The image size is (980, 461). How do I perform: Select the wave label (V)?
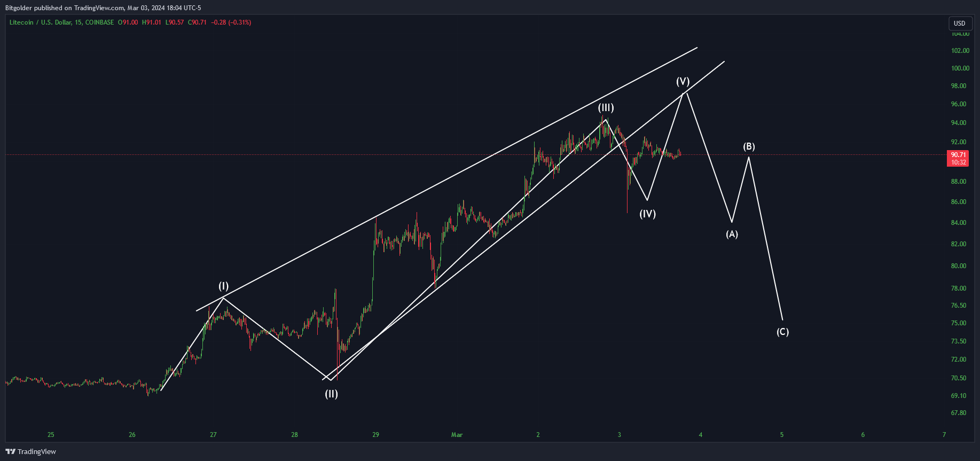point(683,81)
